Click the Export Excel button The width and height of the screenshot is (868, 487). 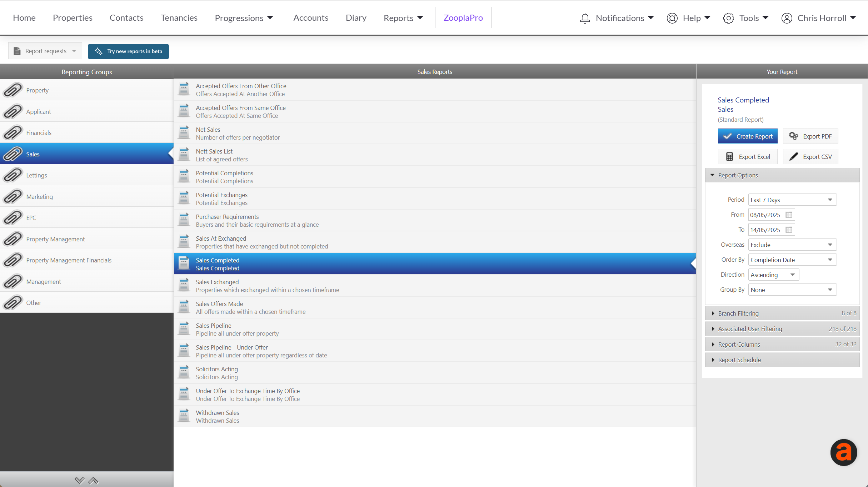747,156
